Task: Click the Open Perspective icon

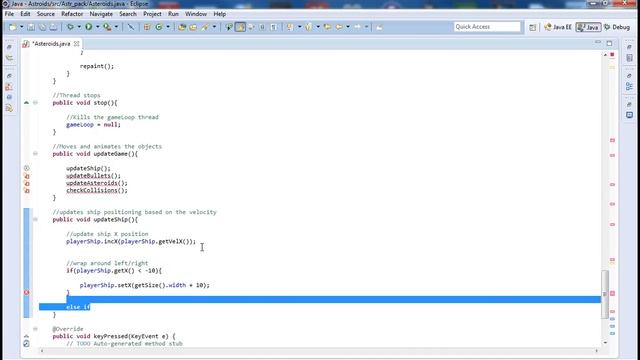Action: coord(532,27)
